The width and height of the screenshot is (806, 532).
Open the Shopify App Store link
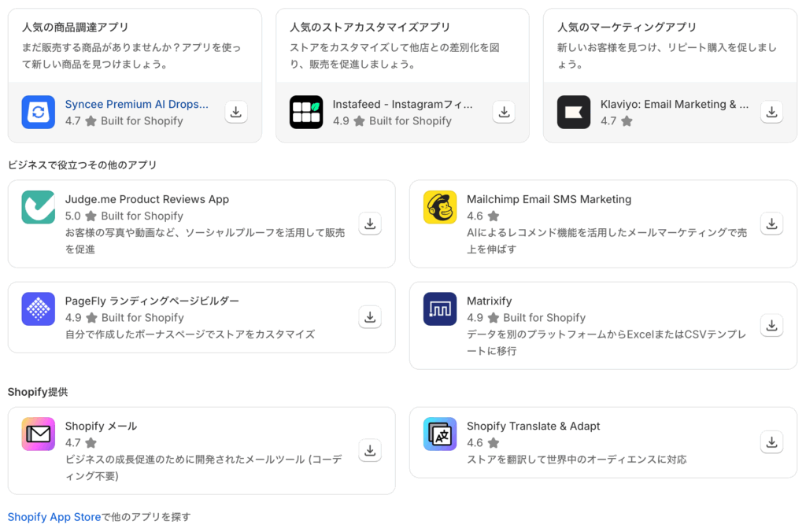click(54, 517)
